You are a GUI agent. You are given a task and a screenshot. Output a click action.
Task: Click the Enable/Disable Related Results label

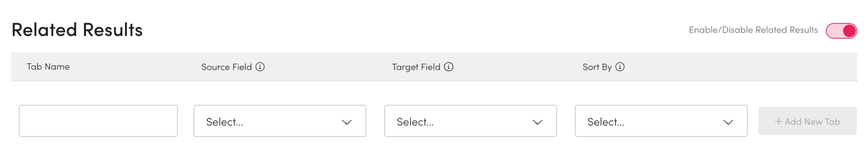click(753, 30)
